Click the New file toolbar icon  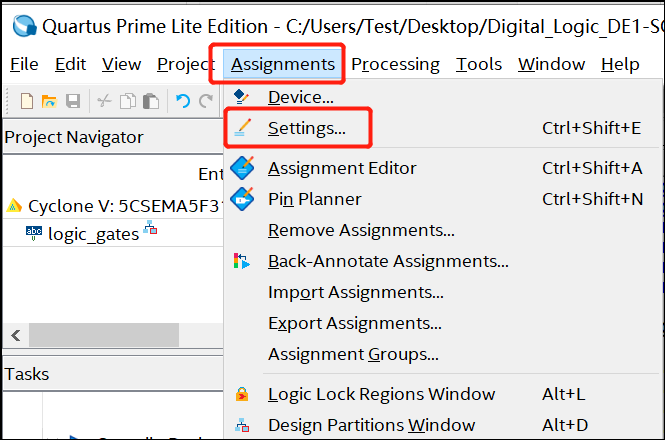coord(27,101)
